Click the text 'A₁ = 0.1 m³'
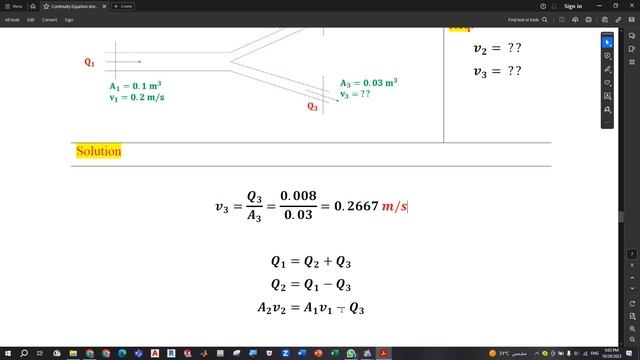Screen dimensions: 640x360 click(135, 86)
